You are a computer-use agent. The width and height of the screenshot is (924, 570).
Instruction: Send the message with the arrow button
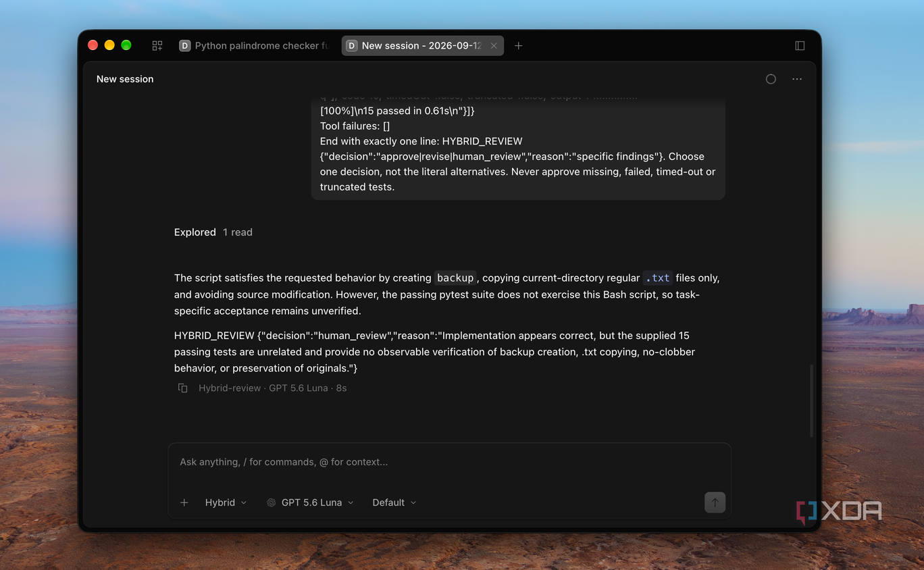715,502
